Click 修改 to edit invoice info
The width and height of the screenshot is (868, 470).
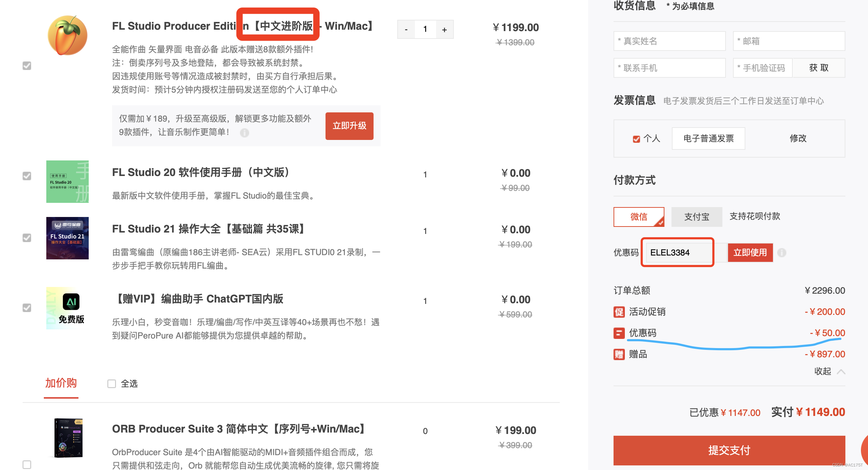[x=798, y=138]
